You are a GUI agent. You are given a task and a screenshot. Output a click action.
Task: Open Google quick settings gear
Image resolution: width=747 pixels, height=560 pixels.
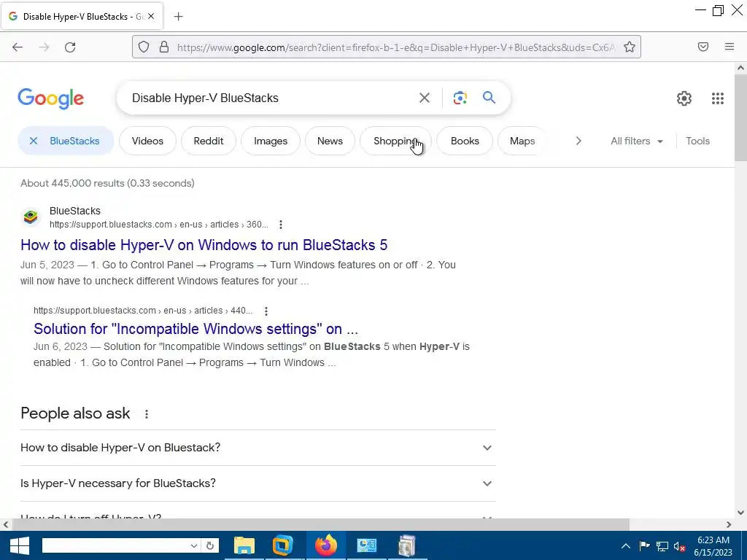[684, 98]
